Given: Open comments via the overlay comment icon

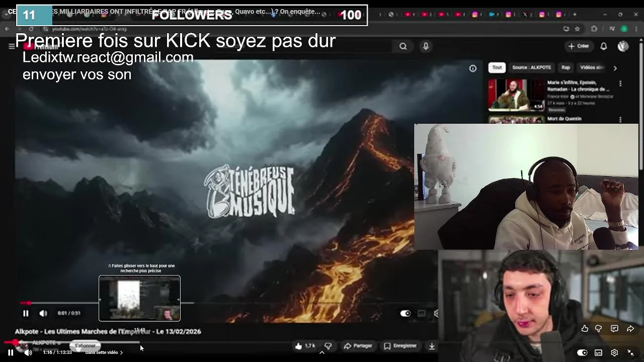Looking at the screenshot, I should (x=614, y=328).
